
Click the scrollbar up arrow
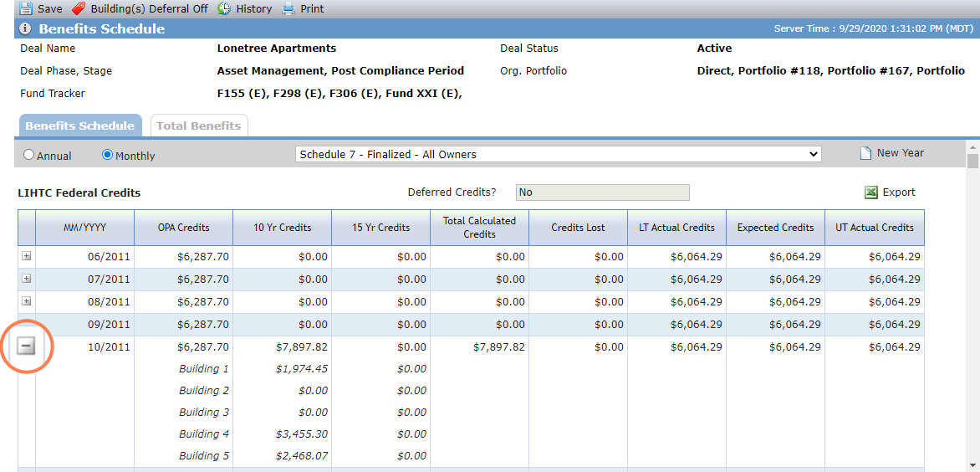click(x=972, y=147)
